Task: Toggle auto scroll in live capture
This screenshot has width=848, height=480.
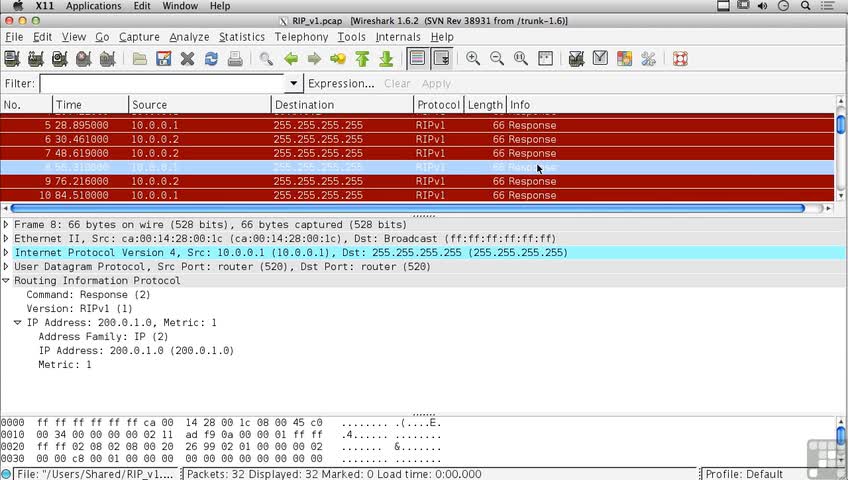Action: point(441,58)
